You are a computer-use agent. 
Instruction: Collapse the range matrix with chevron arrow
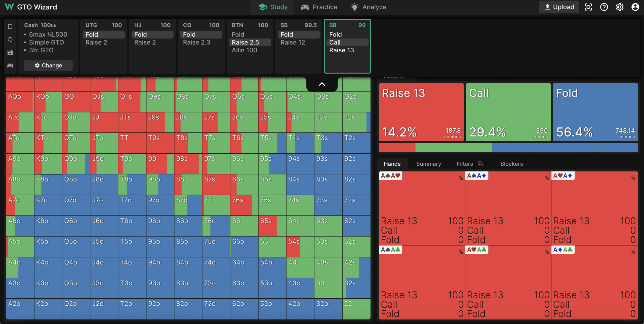coord(322,84)
